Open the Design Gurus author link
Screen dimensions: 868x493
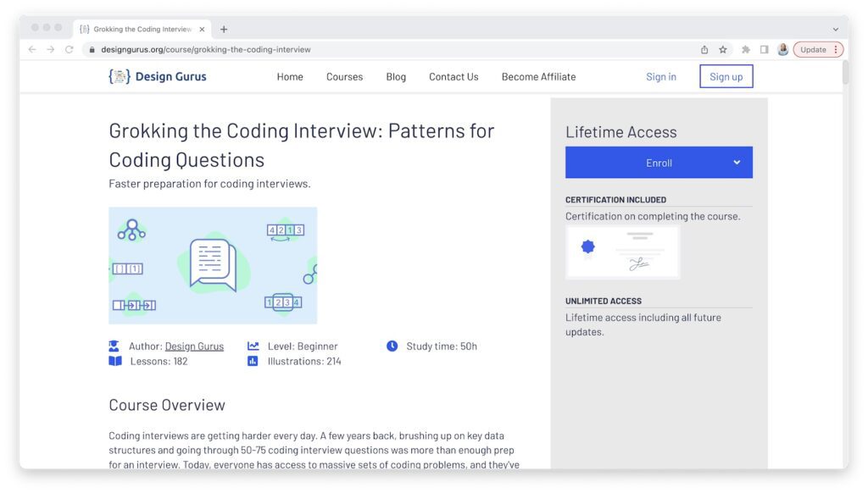194,346
